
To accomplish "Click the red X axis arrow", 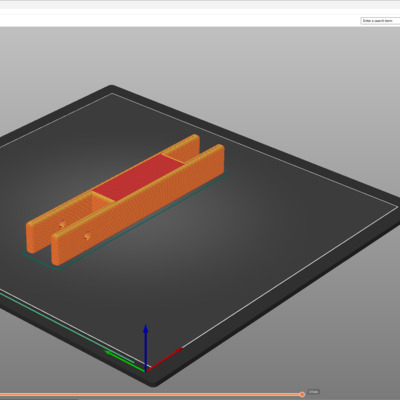I will click(165, 359).
